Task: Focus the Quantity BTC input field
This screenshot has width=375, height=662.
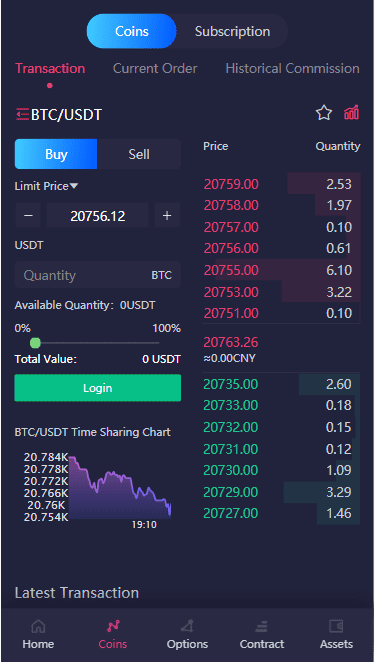Action: pyautogui.click(x=98, y=275)
